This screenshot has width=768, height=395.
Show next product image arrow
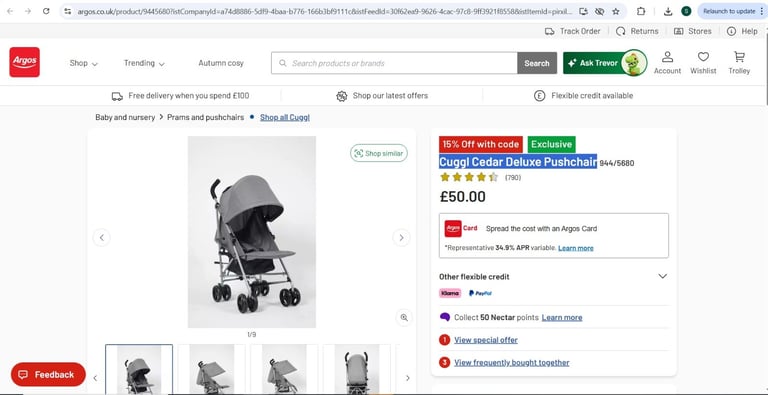pos(401,238)
